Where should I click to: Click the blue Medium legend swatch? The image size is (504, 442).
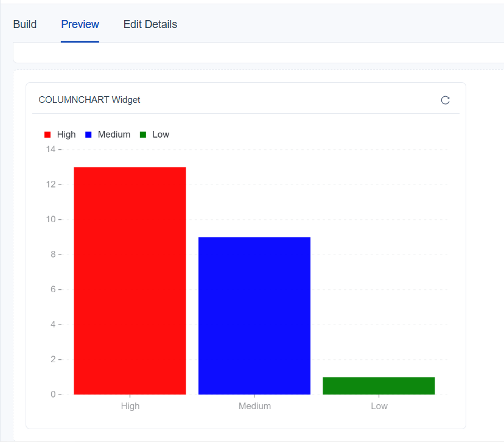[88, 135]
